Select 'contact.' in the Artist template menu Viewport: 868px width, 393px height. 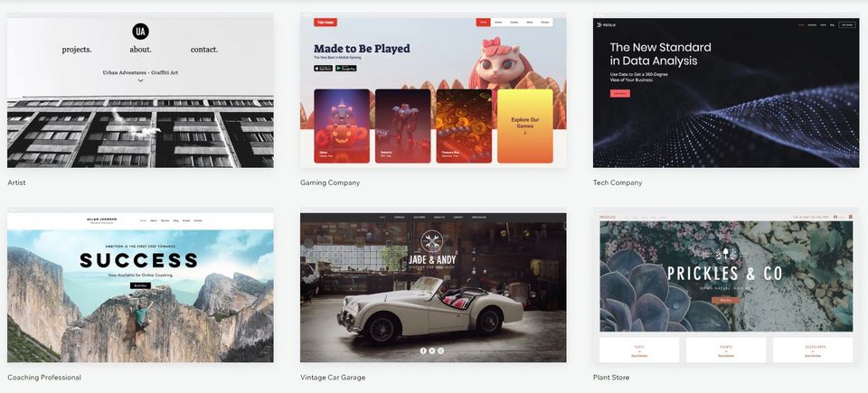204,50
